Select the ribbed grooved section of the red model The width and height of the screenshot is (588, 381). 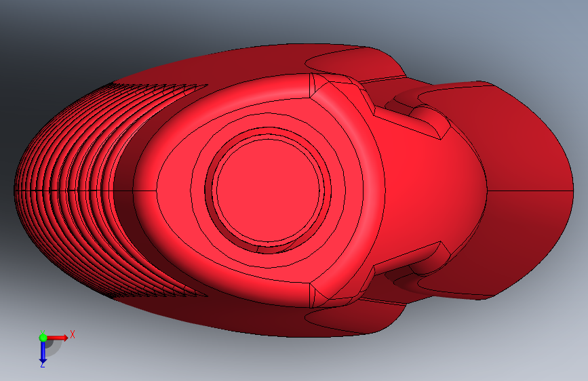pos(83,190)
